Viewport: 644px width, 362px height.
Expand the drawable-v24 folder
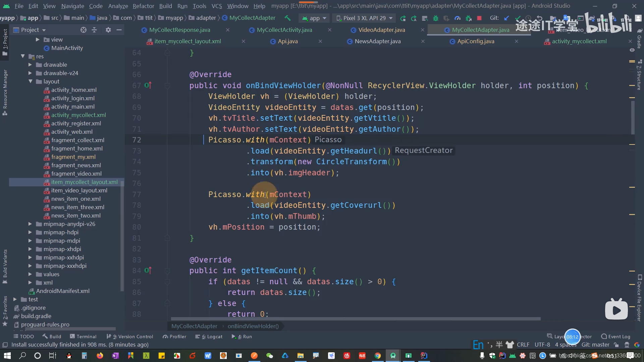click(x=30, y=73)
